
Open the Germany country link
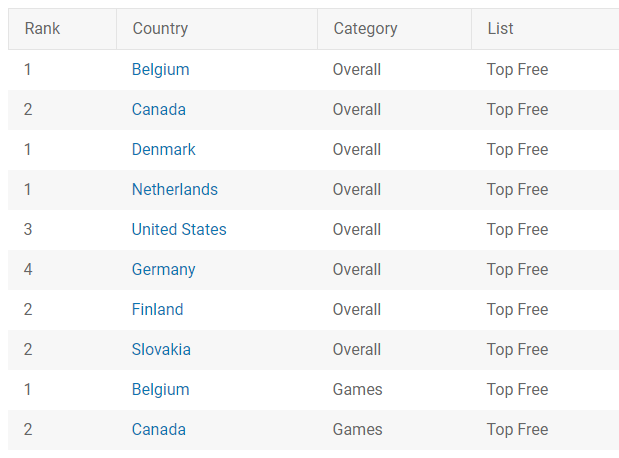tap(163, 270)
